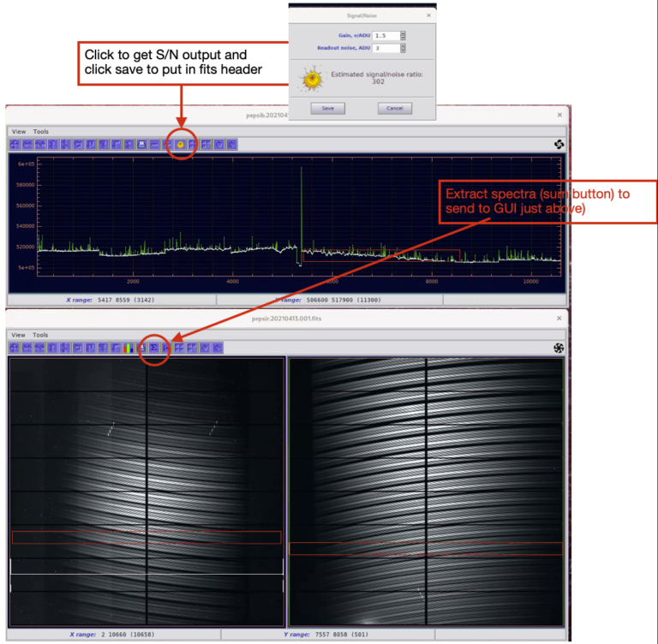
Task: Click first toolbar icon in image window
Action: pos(15,349)
